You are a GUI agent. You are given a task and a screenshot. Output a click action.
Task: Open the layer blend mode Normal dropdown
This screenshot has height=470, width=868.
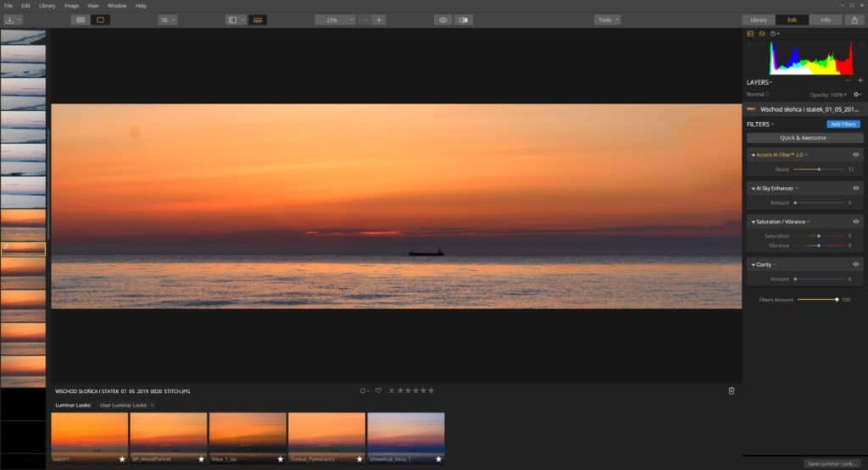point(758,95)
